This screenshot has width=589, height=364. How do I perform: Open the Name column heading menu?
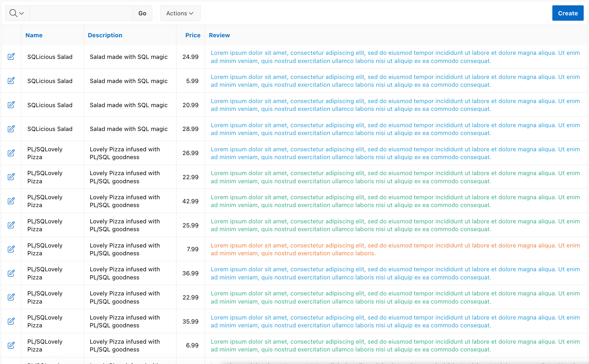34,35
